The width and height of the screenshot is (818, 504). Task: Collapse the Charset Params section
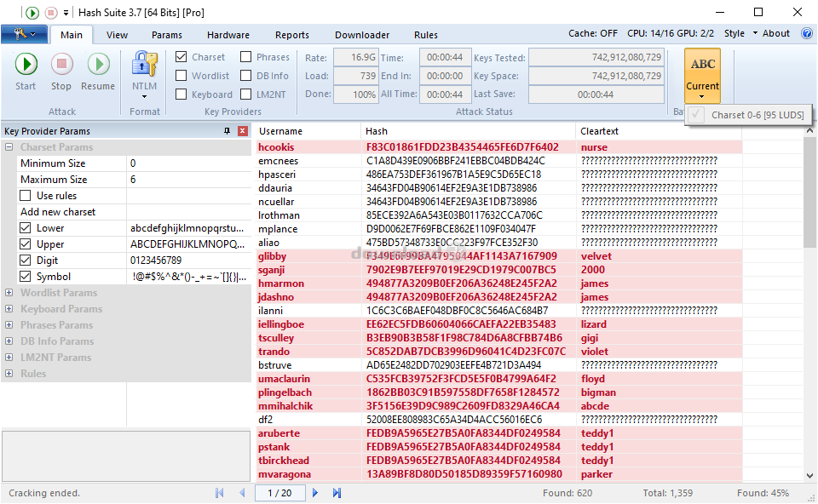pyautogui.click(x=9, y=147)
